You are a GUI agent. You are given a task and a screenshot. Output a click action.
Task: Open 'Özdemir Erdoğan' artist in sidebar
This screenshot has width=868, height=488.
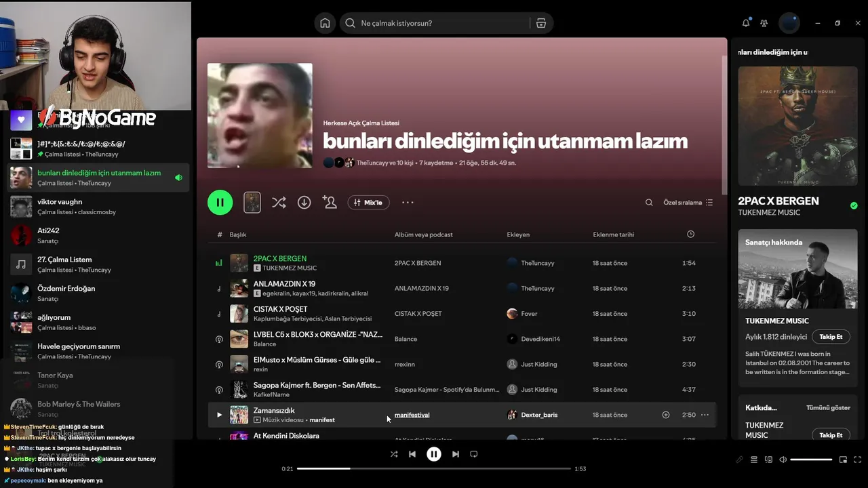(98, 293)
